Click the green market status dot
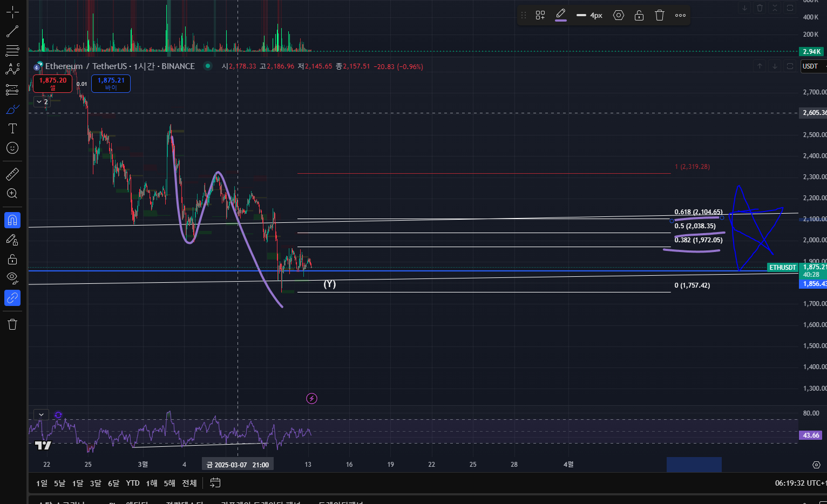This screenshot has width=827, height=504. [x=207, y=66]
